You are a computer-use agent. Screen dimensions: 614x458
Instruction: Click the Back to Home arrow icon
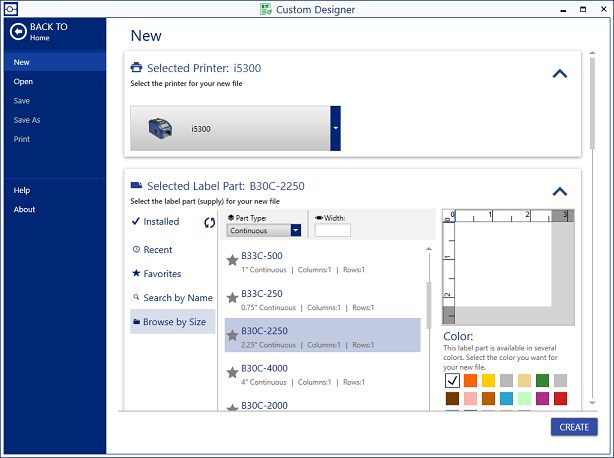point(18,32)
